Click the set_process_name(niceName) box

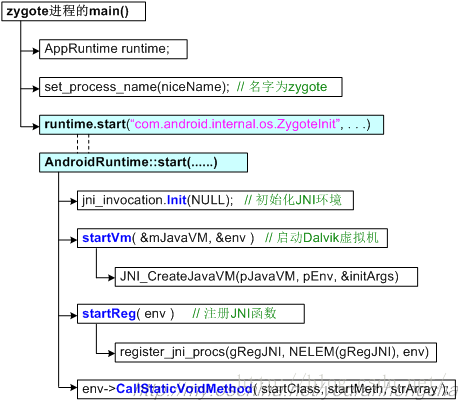(x=191, y=87)
